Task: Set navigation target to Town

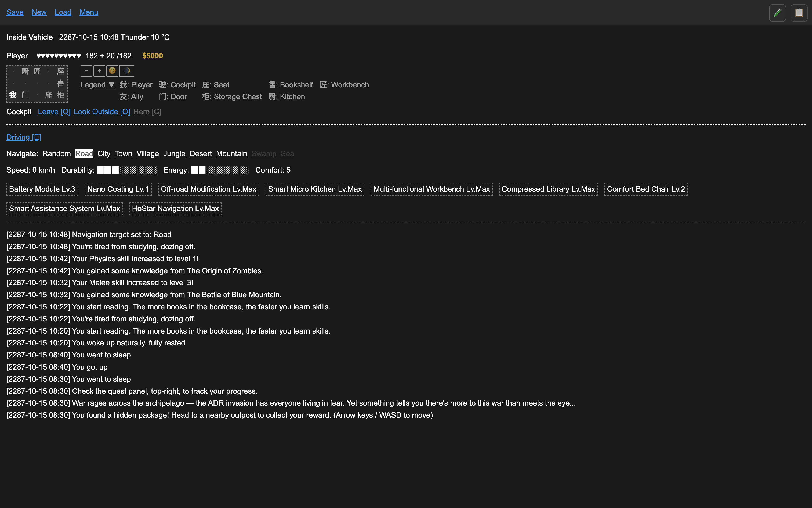Action: click(124, 153)
